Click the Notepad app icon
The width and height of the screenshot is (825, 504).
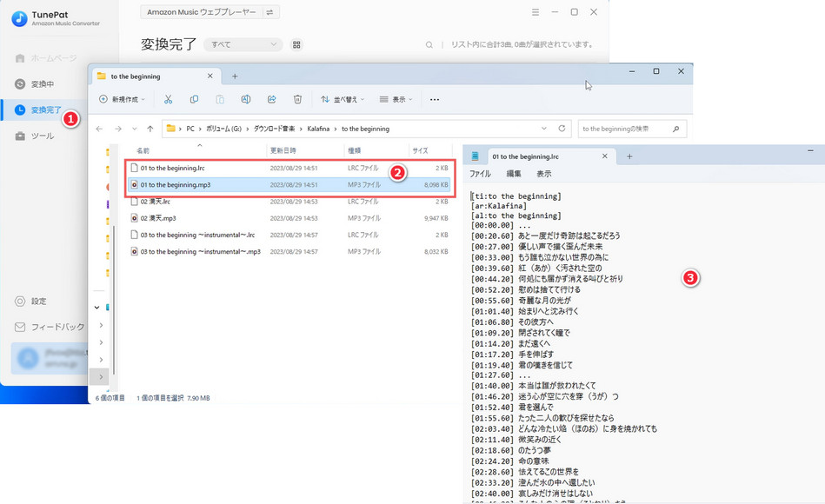tap(476, 156)
